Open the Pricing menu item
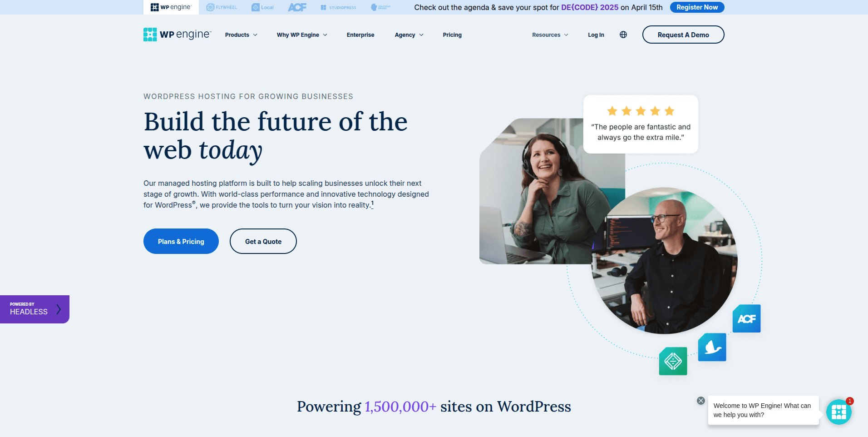The width and height of the screenshot is (868, 437). (x=452, y=35)
